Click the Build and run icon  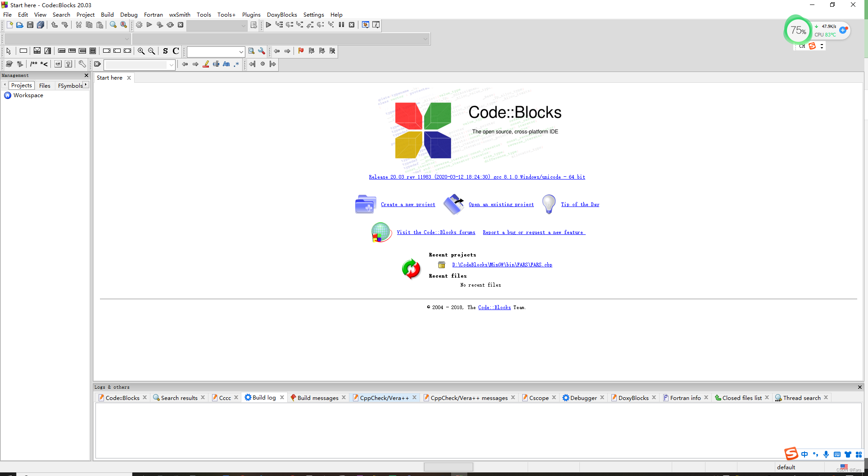click(160, 25)
